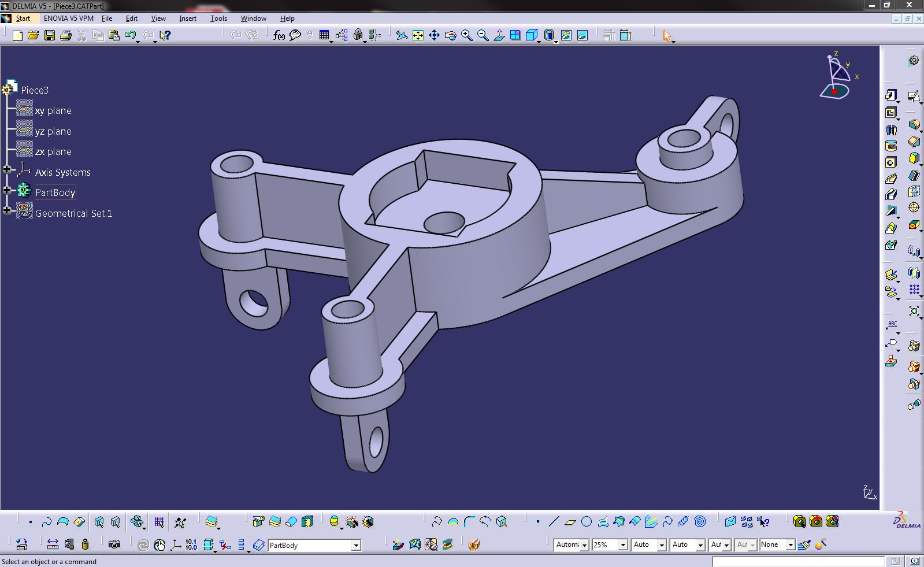Open the Tools menu
The image size is (924, 567).
pos(218,18)
